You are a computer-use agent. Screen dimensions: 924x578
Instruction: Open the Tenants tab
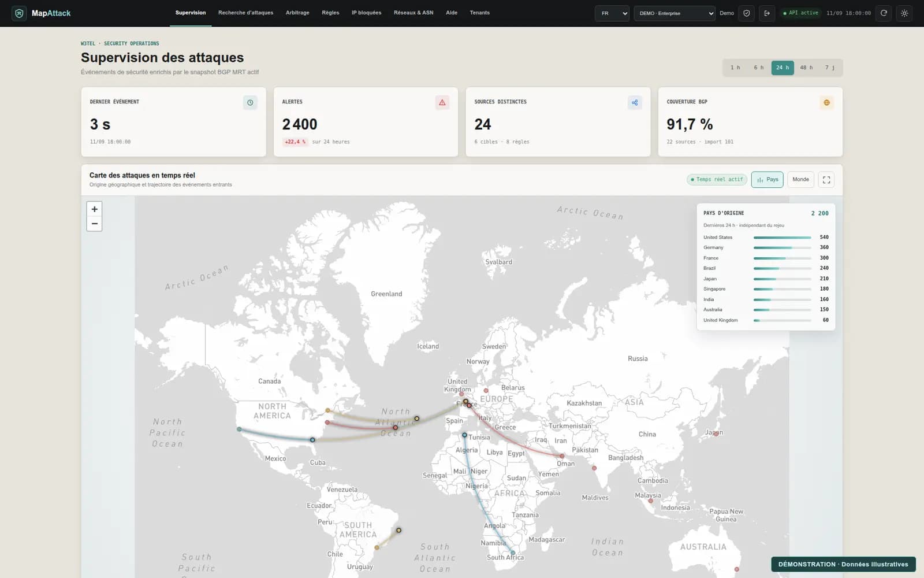pyautogui.click(x=479, y=13)
